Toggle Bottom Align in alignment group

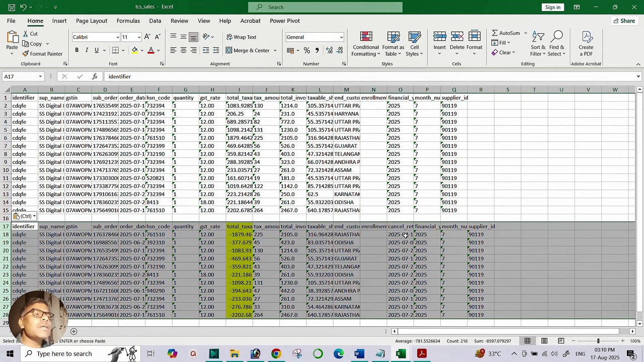click(193, 37)
